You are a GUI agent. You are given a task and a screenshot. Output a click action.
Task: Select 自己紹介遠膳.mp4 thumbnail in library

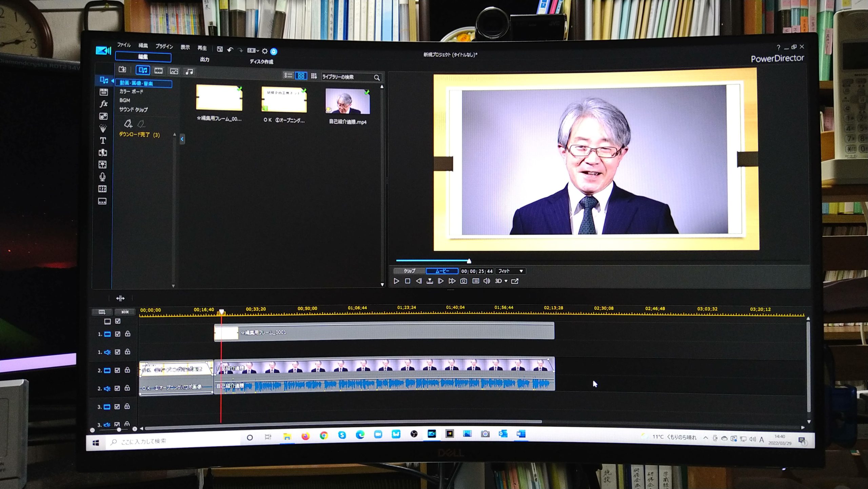click(348, 101)
